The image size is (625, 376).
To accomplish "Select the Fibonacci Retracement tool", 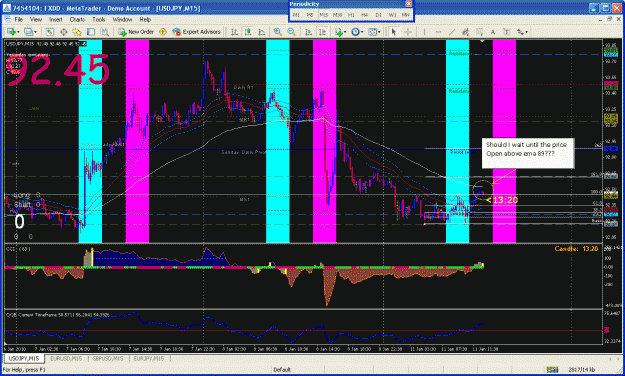I will (x=480, y=32).
